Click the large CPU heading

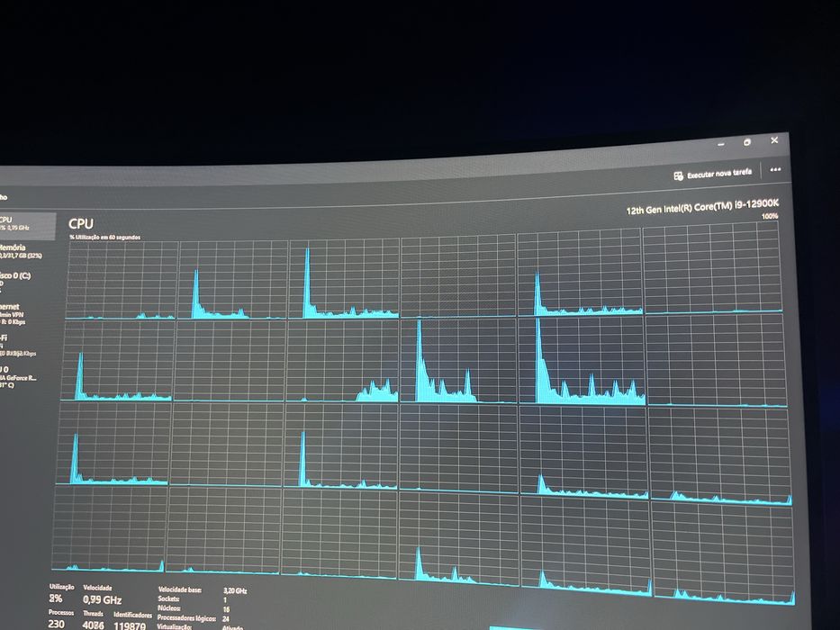(81, 223)
